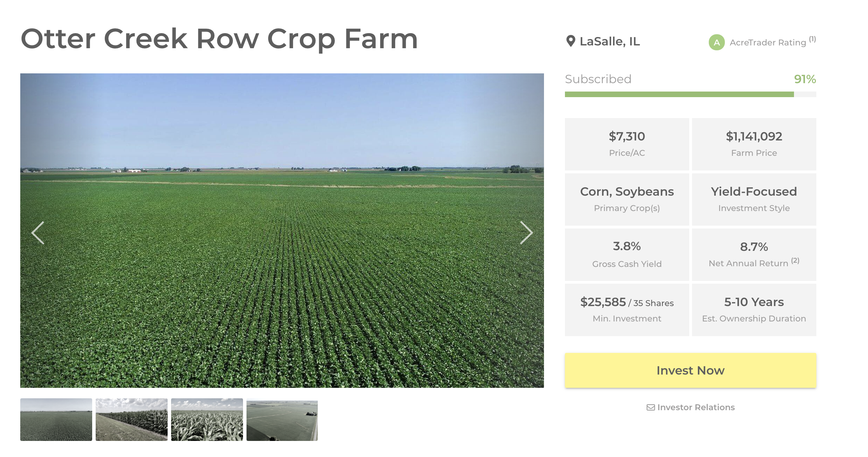Click the Otter Creek Row Crop Farm title
The height and width of the screenshot is (457, 868).
[x=219, y=38]
